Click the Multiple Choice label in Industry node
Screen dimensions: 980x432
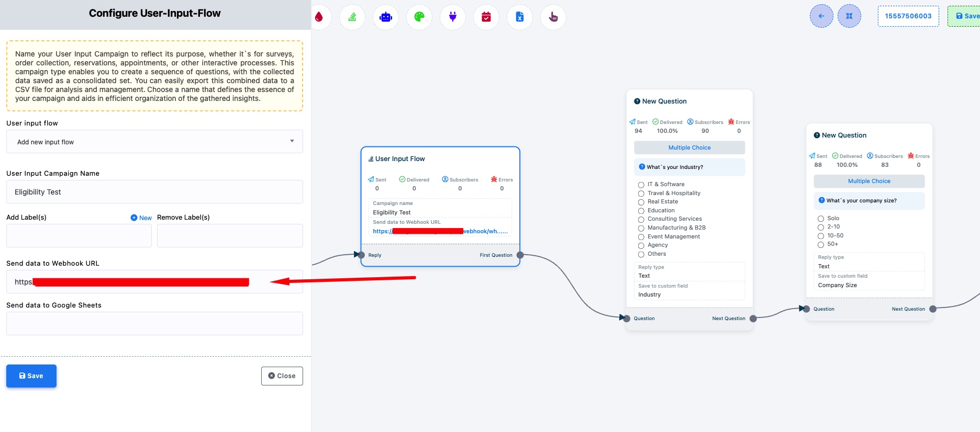tap(689, 148)
